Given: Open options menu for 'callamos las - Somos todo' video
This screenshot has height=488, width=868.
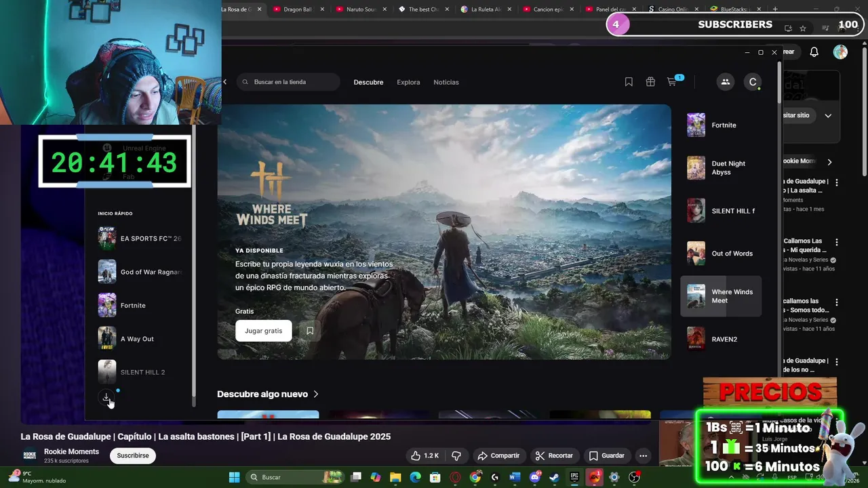Looking at the screenshot, I should [837, 302].
